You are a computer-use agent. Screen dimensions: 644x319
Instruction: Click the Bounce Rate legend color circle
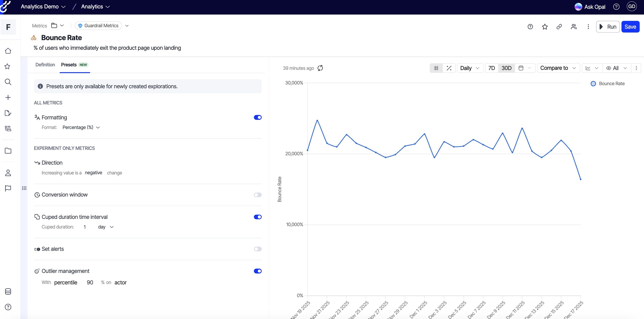(x=593, y=84)
